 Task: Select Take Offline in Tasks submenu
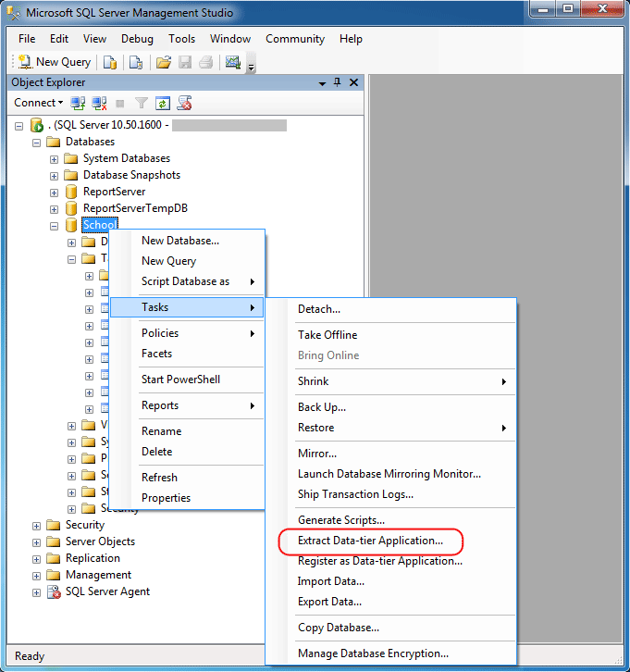tap(391, 335)
